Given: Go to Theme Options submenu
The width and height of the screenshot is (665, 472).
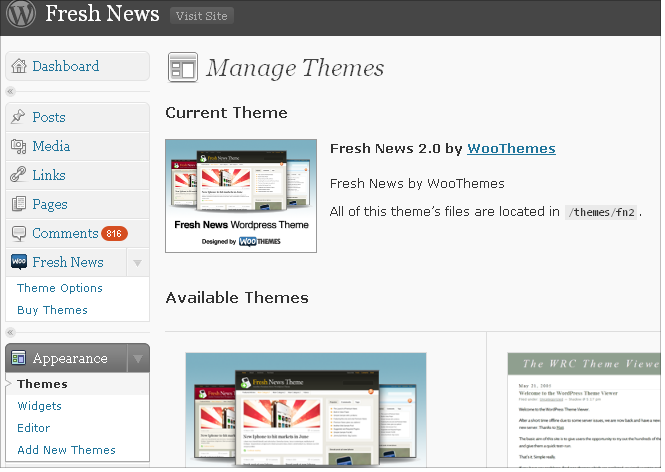Looking at the screenshot, I should 60,288.
